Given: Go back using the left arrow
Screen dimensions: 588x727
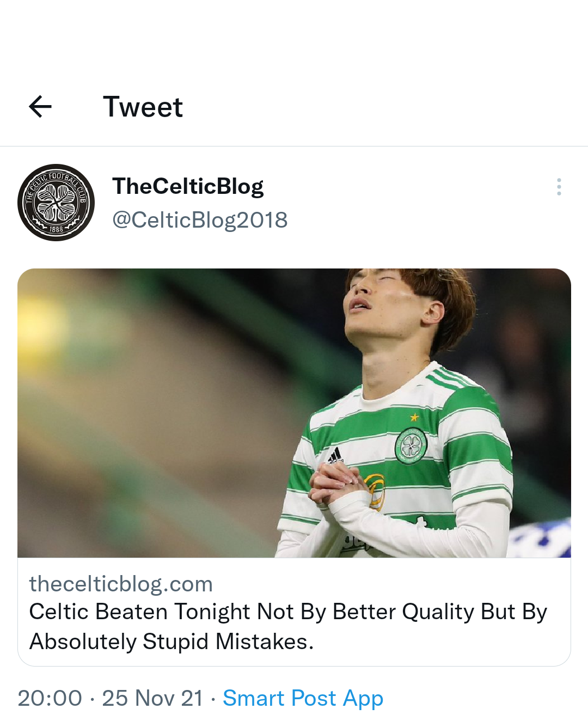Looking at the screenshot, I should click(x=40, y=106).
